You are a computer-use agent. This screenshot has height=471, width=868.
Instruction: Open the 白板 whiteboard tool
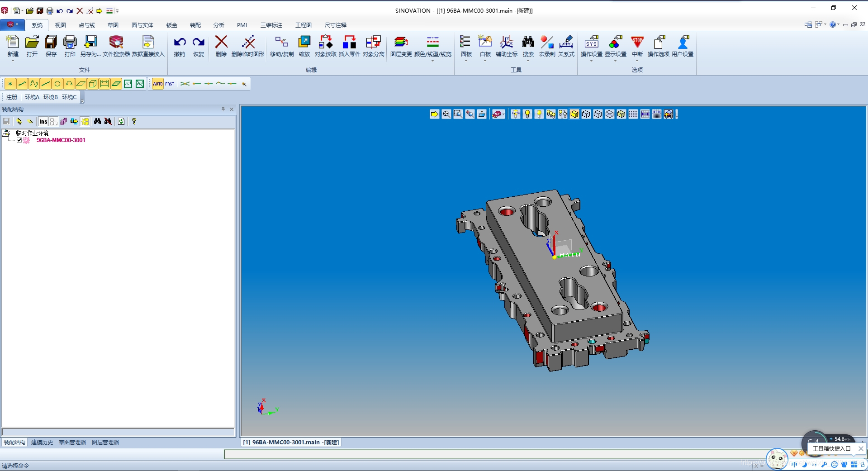tap(485, 46)
